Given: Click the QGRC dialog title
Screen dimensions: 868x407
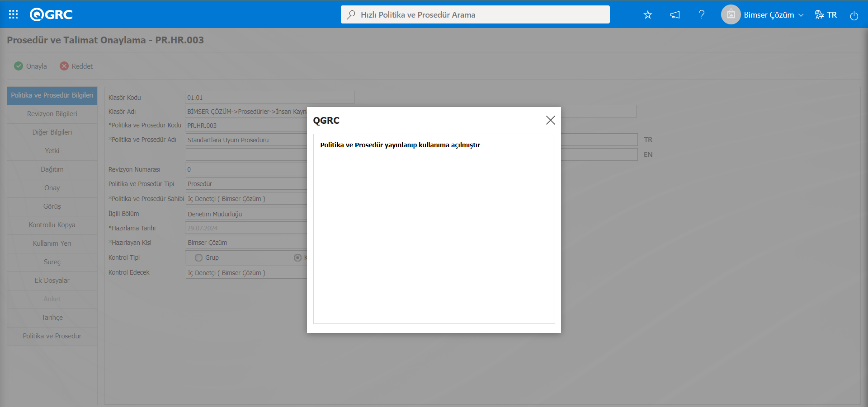Looking at the screenshot, I should (326, 121).
